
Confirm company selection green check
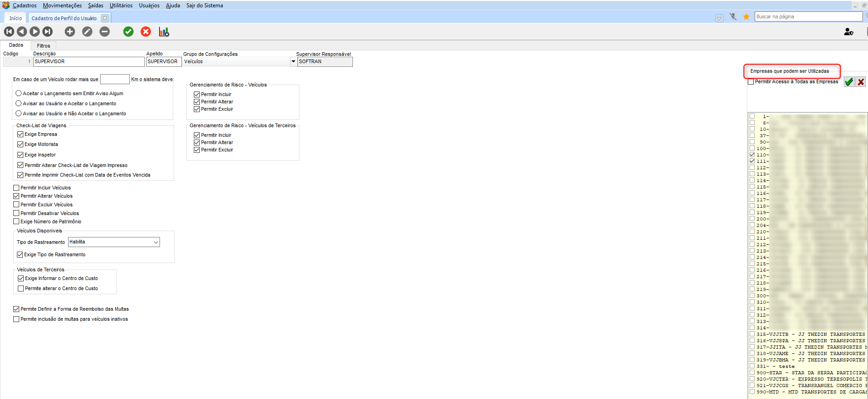pyautogui.click(x=849, y=82)
